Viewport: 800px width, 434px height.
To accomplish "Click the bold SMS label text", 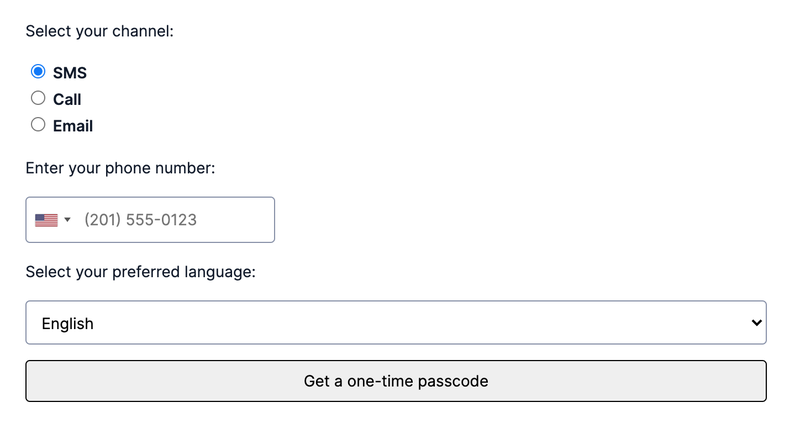I will 70,73.
